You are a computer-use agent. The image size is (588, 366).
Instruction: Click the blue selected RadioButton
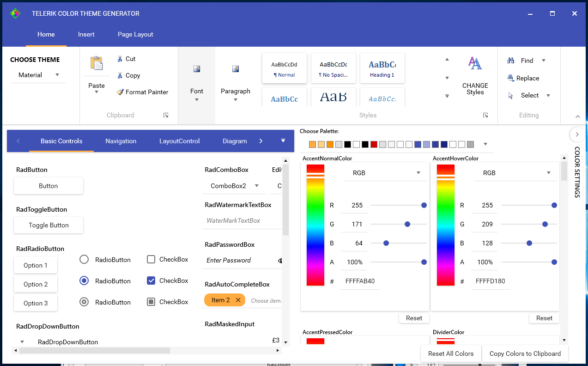tap(84, 281)
